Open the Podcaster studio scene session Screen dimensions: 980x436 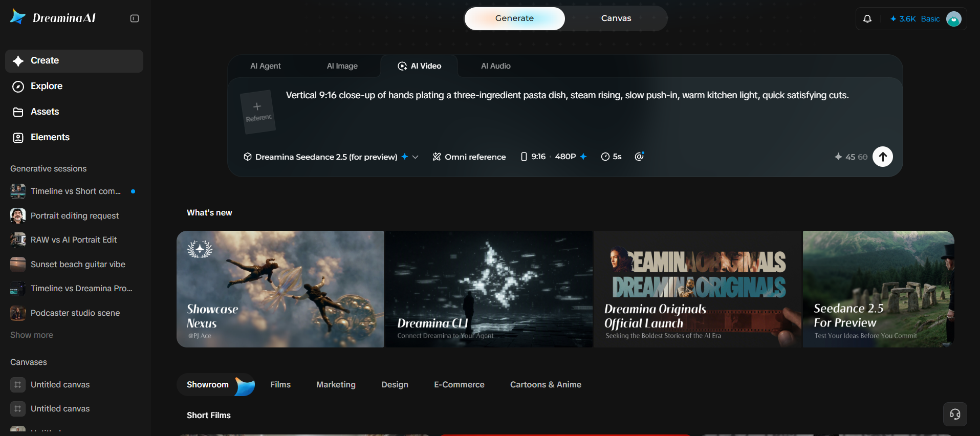(x=74, y=313)
